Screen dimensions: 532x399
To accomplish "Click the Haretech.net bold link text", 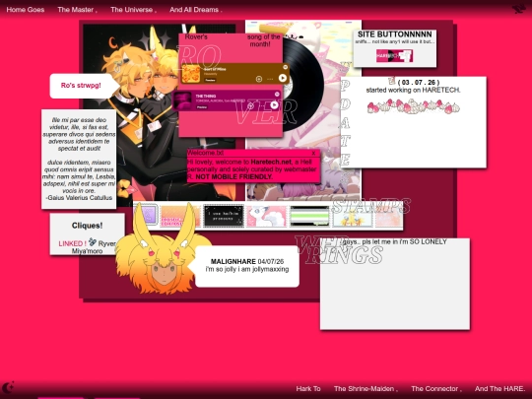I will pyautogui.click(x=271, y=163).
